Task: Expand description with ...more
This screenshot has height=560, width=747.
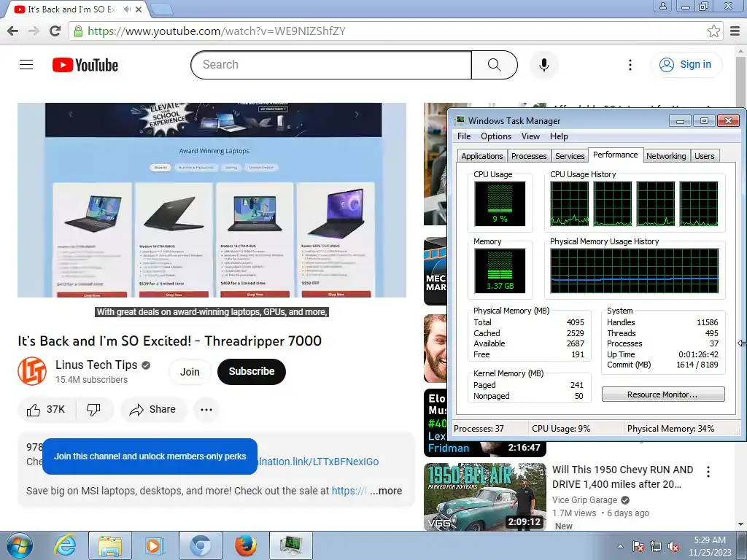Action: click(x=386, y=491)
